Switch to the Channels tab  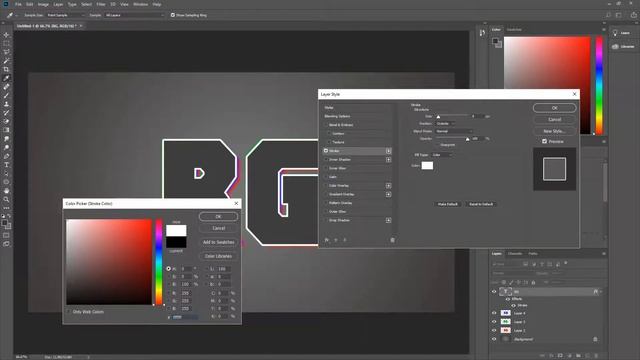tap(515, 254)
